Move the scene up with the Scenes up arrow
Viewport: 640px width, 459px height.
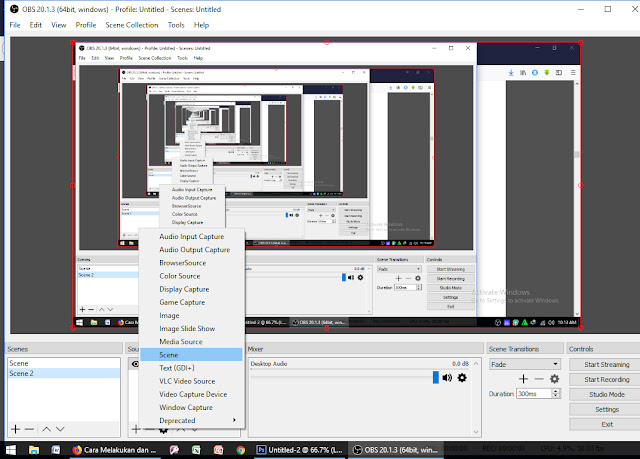tap(47, 429)
